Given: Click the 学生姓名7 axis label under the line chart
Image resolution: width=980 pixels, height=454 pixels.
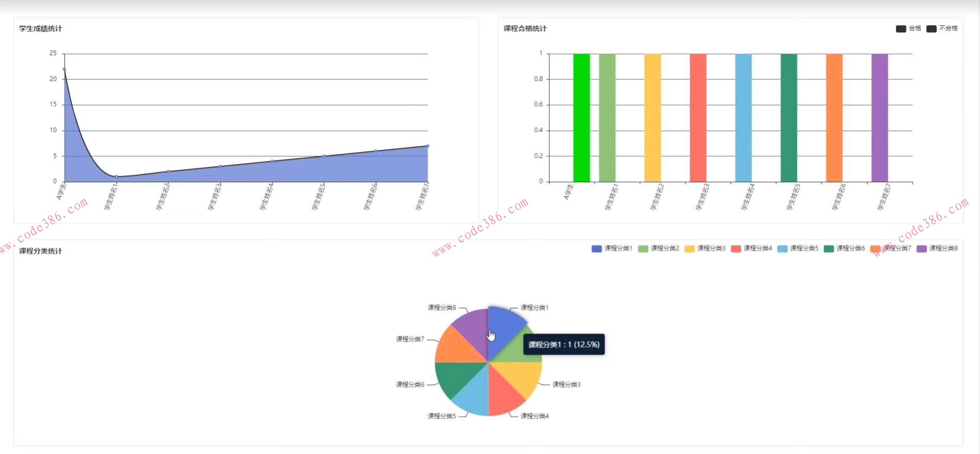Looking at the screenshot, I should (422, 197).
